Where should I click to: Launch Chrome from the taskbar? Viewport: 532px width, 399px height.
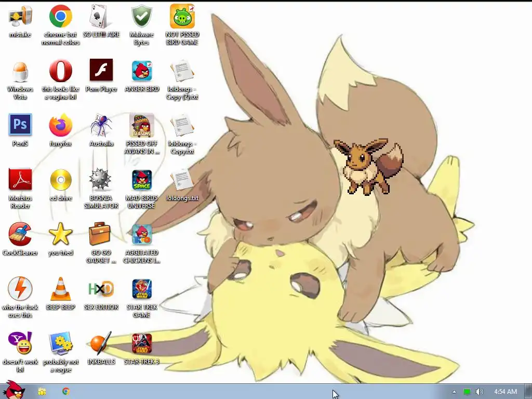click(x=66, y=391)
